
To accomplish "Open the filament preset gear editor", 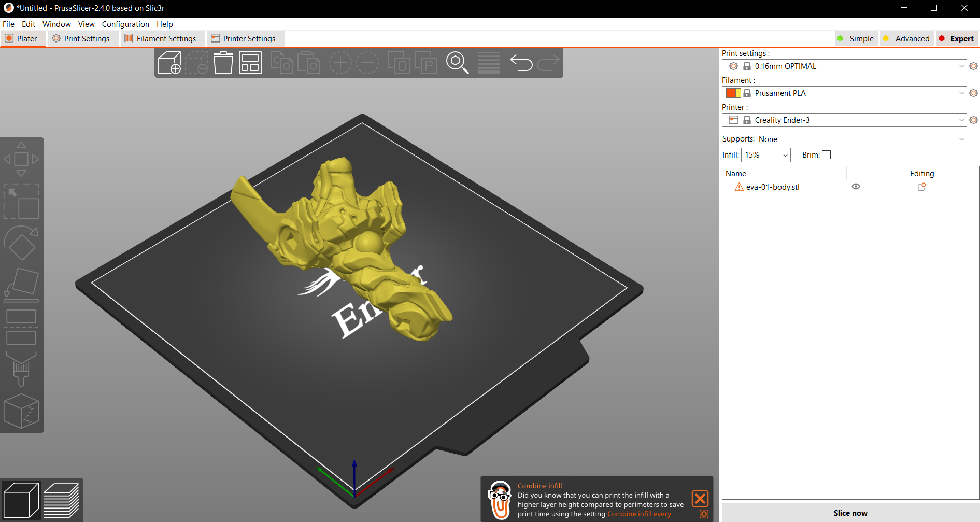I will click(x=974, y=93).
